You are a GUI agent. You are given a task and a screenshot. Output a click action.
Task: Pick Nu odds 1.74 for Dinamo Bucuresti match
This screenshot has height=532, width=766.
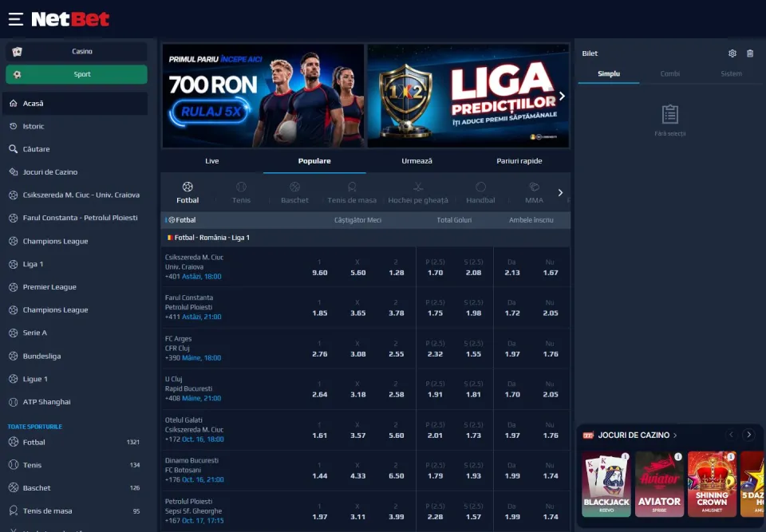point(551,471)
